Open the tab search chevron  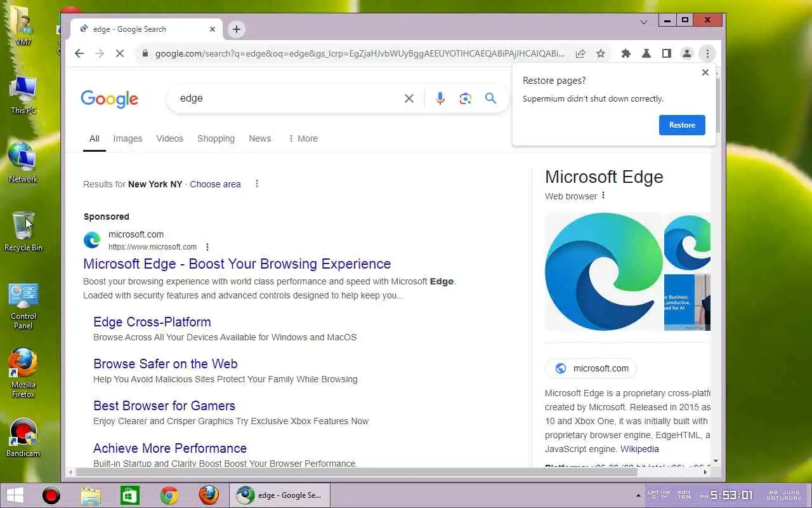click(644, 22)
